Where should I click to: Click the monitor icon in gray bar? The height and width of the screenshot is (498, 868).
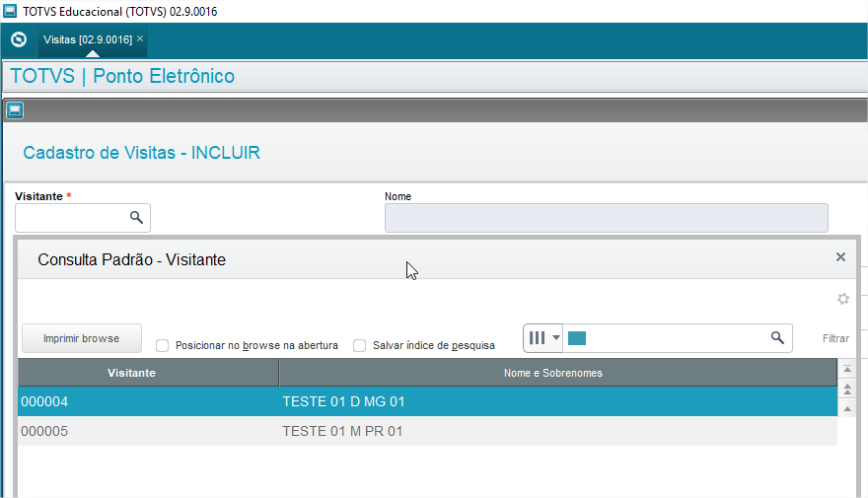coord(15,110)
